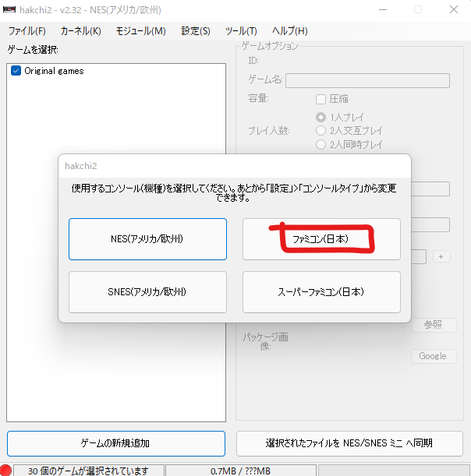This screenshot has width=471, height=476.
Task: Open the モジュール(M) menu
Action: 140,31
